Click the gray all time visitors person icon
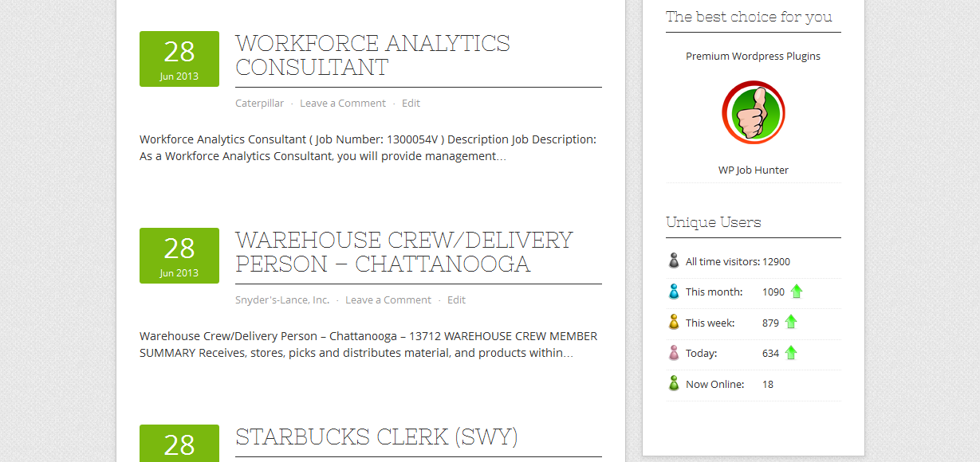 (674, 260)
